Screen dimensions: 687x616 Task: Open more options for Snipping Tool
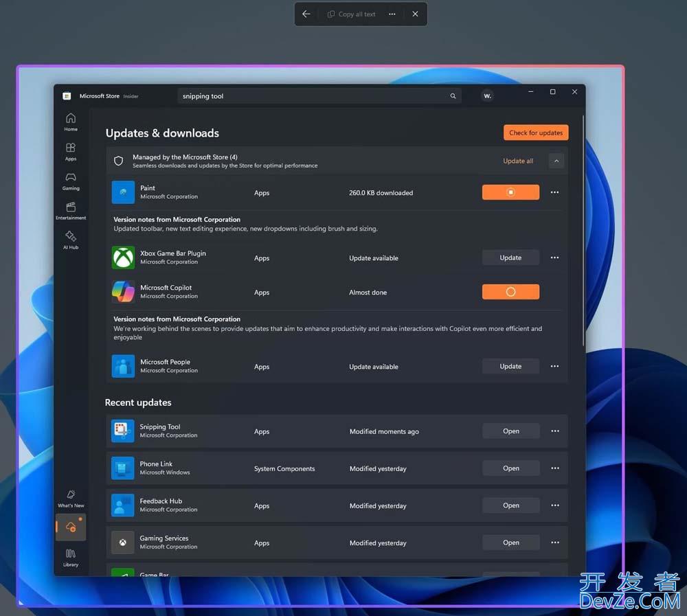click(x=555, y=431)
